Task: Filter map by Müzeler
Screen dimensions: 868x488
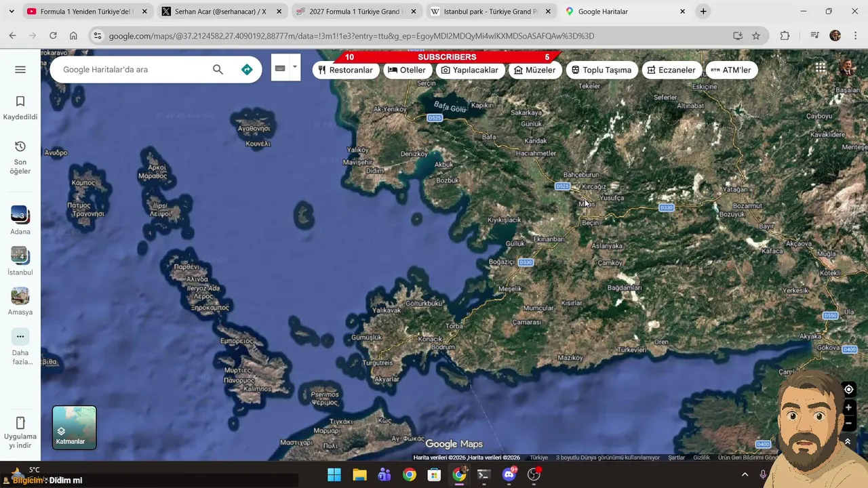Action: 535,70
